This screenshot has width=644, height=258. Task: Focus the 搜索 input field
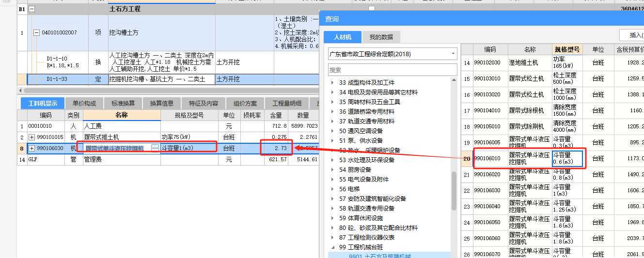coord(393,70)
